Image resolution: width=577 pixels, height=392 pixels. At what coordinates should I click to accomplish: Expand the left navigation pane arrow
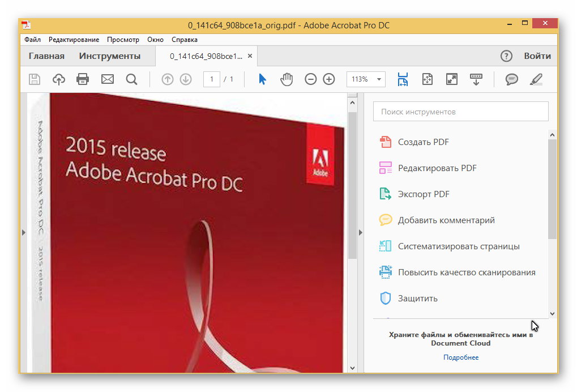click(x=24, y=232)
